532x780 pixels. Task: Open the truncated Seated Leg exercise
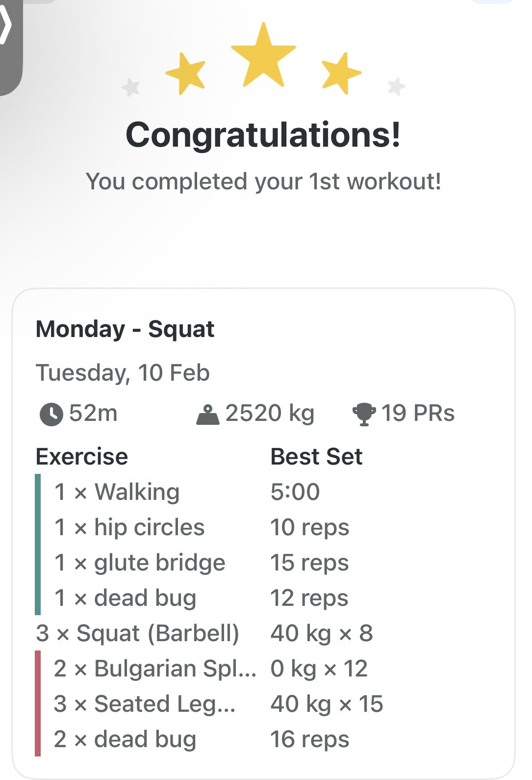145,704
